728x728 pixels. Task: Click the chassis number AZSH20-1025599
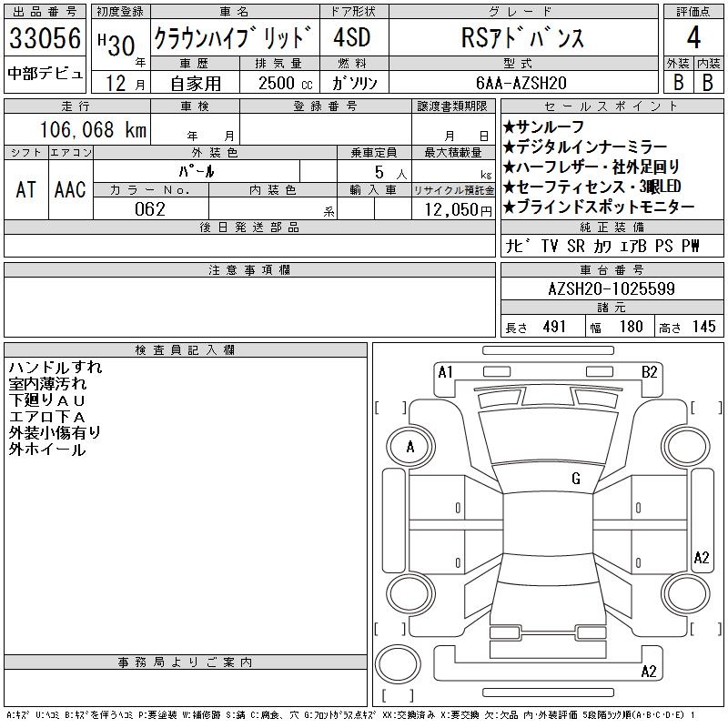click(x=612, y=288)
